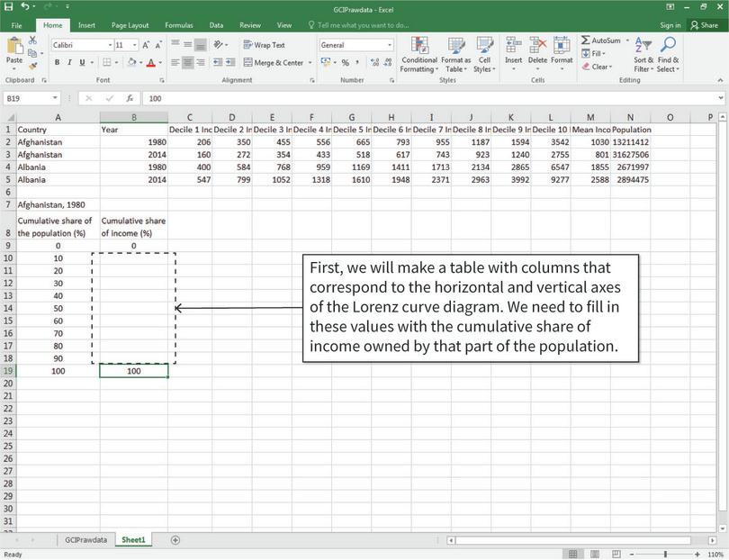Toggle Wrap Text on

[268, 43]
